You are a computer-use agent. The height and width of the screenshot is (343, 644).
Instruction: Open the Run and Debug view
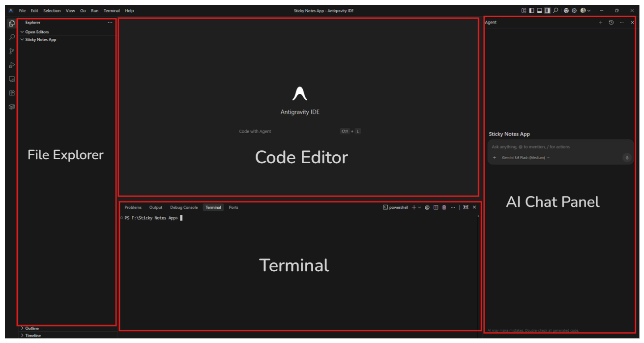pos(12,65)
